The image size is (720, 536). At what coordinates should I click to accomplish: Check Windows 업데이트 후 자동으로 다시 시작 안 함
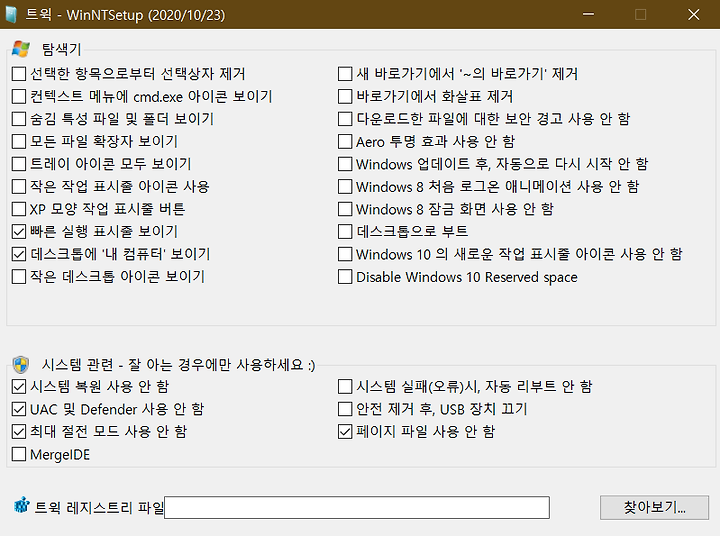coord(345,164)
